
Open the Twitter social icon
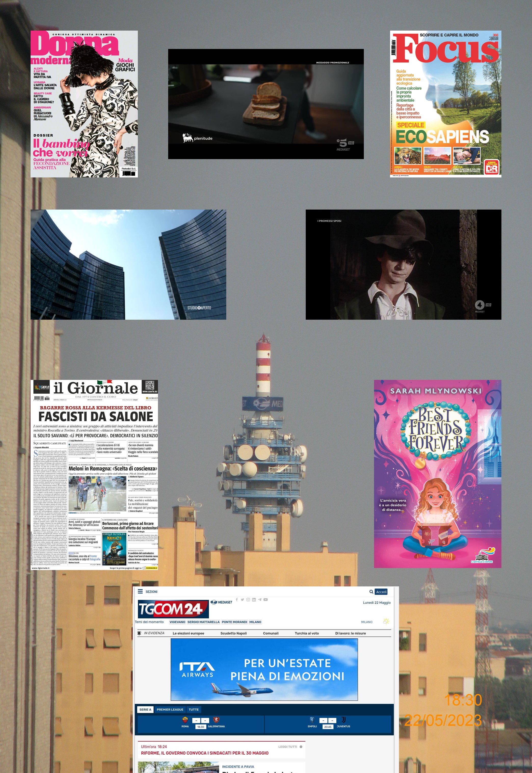coord(242,600)
